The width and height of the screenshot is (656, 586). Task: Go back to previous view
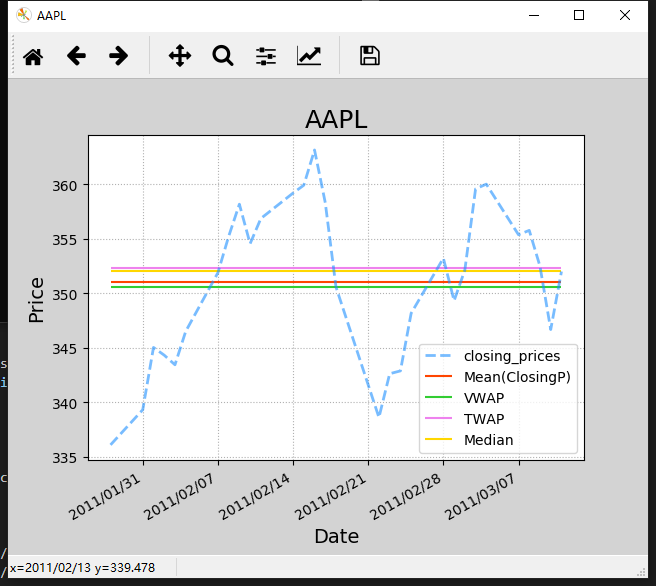pyautogui.click(x=76, y=56)
